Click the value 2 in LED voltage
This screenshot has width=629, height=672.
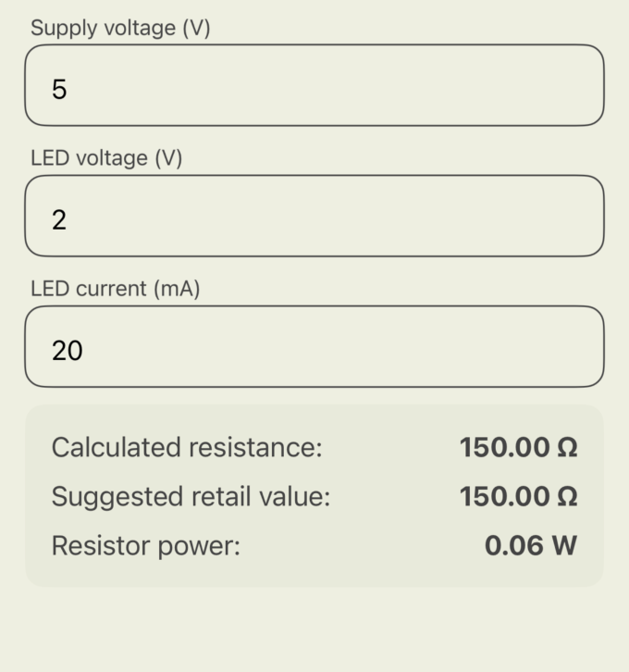click(59, 220)
